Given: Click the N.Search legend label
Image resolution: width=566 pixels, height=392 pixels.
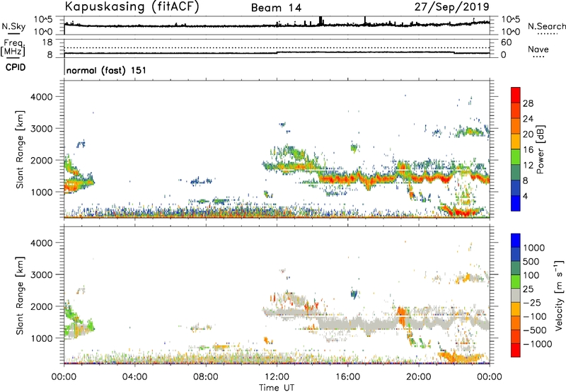Looking at the screenshot, I should (x=546, y=26).
